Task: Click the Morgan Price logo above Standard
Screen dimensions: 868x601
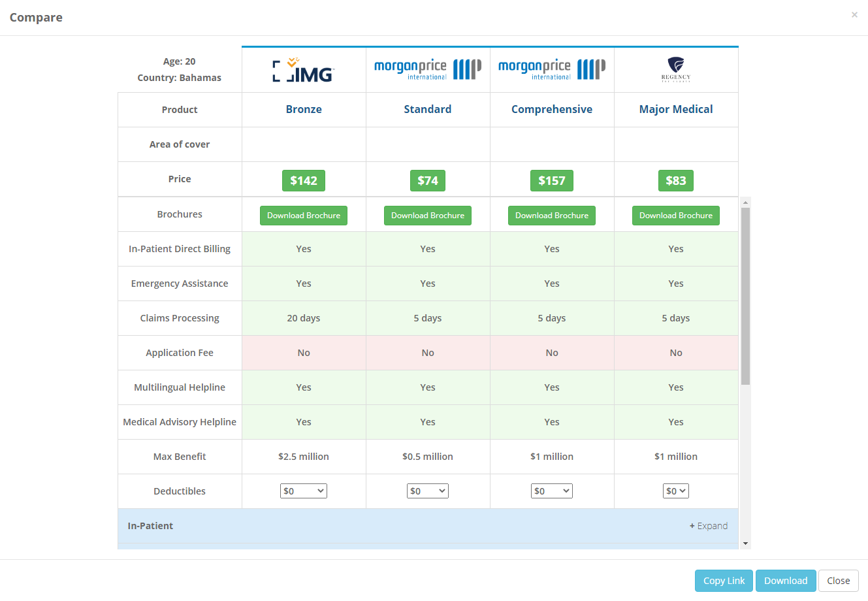Action: pyautogui.click(x=428, y=69)
